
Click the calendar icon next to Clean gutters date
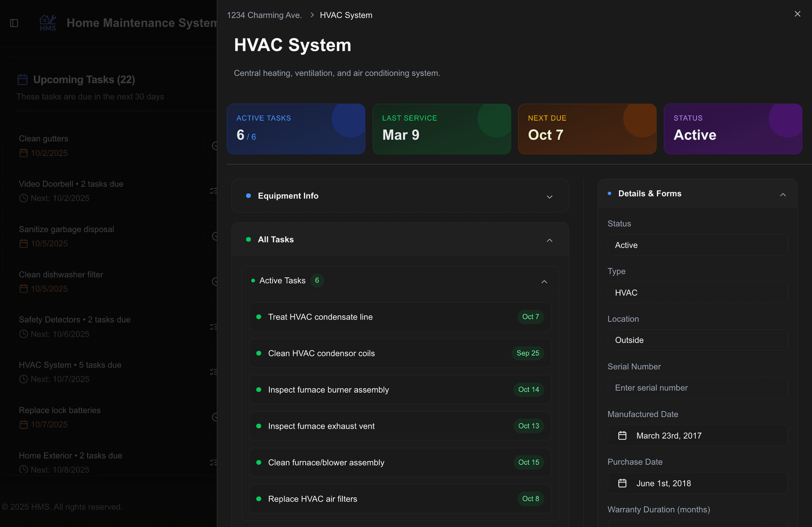click(24, 153)
